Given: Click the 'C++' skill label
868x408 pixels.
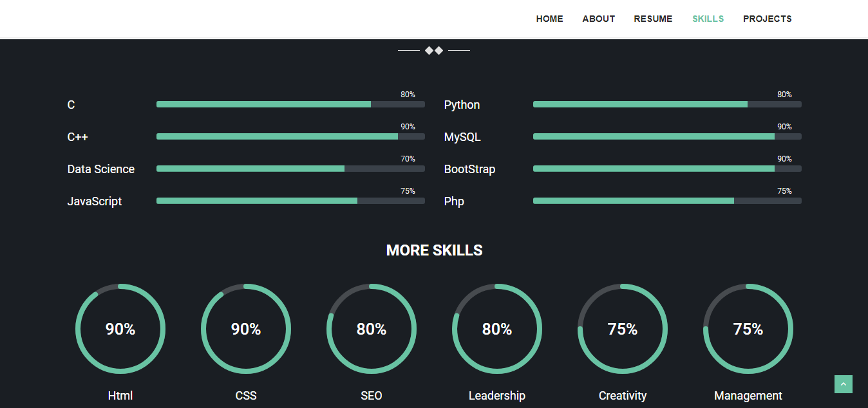Looking at the screenshot, I should [77, 137].
